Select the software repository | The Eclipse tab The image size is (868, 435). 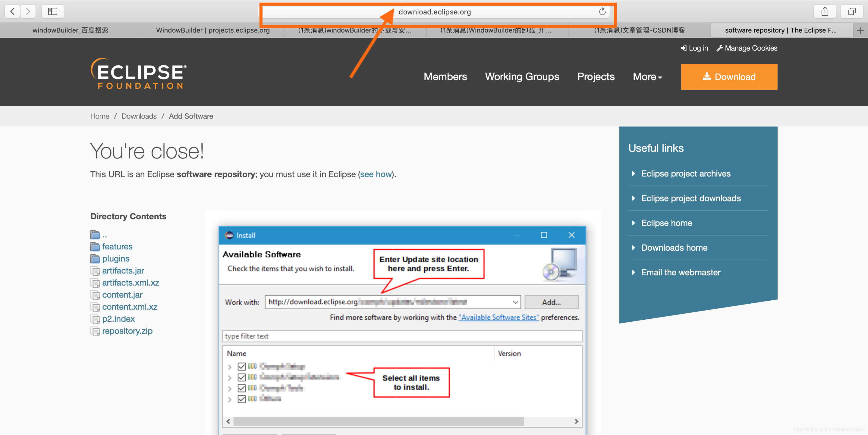(782, 30)
